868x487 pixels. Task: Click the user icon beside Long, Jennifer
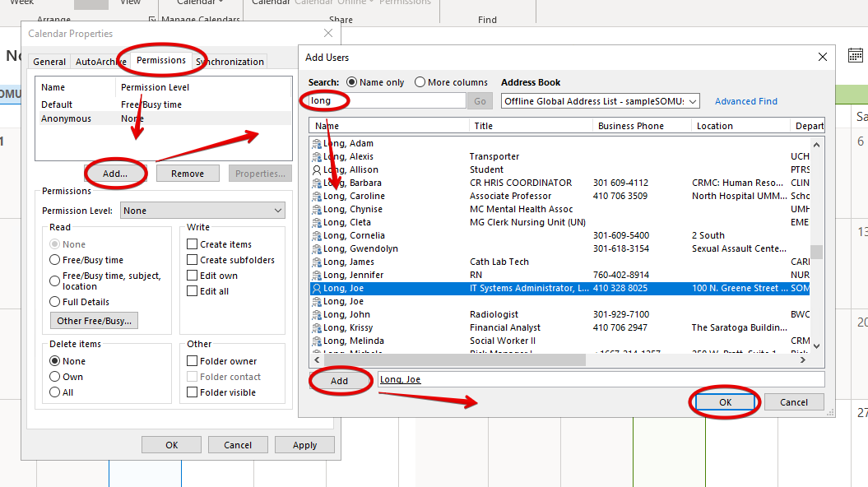point(317,275)
